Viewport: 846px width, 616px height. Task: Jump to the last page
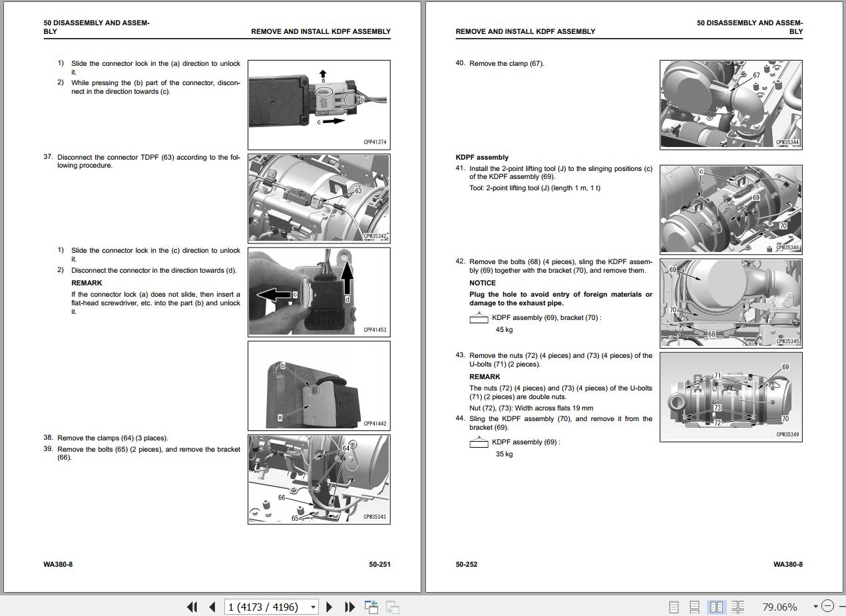(349, 607)
